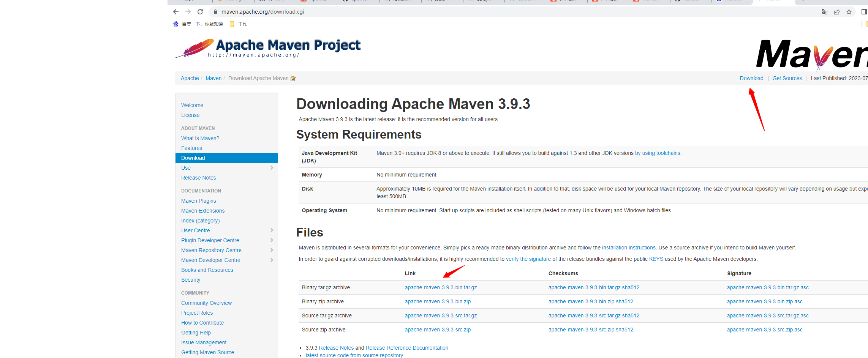Screen dimensions: 868x358
Task: Open the bin.zip.sha512 checksum link
Action: (x=591, y=301)
